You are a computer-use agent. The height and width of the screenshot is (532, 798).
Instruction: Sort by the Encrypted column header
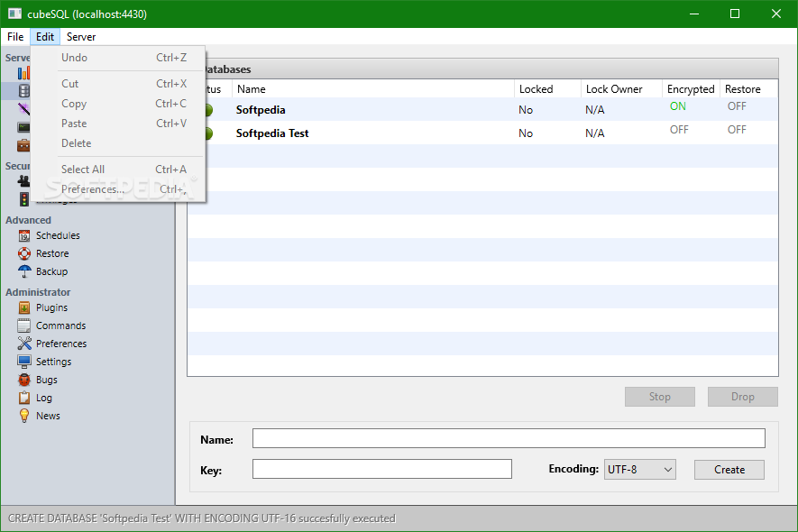[691, 89]
